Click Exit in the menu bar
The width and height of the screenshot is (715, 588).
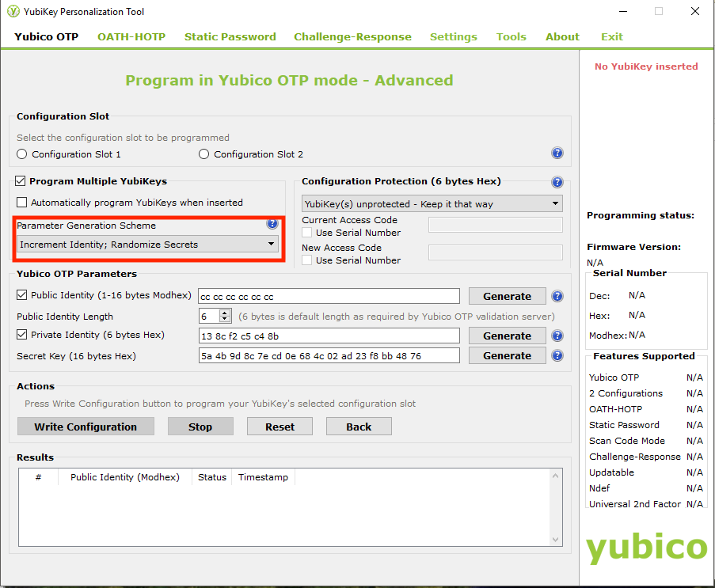[x=611, y=36]
